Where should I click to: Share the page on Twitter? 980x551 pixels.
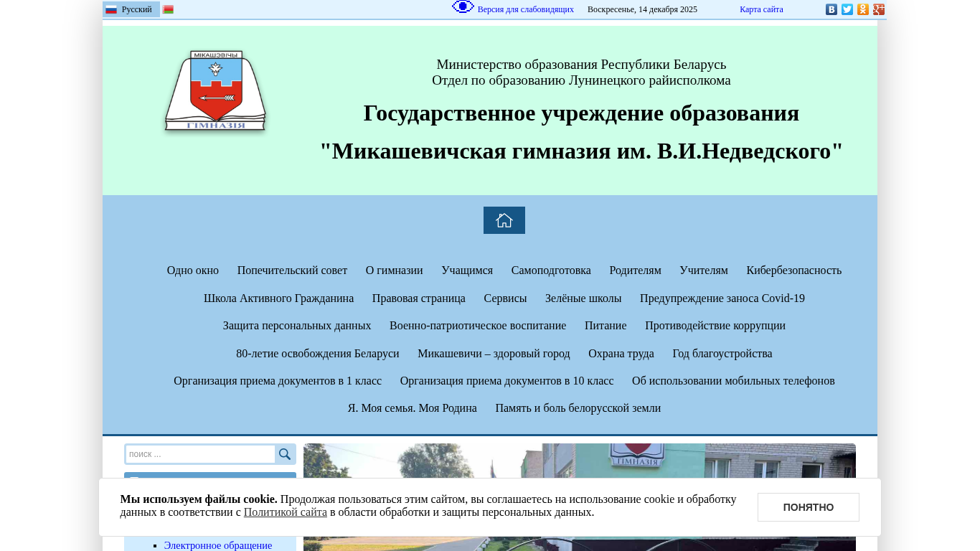847,9
